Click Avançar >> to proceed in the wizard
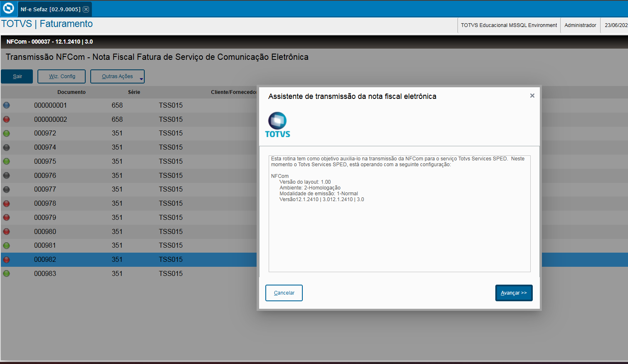Viewport: 628px width, 364px height. click(x=514, y=293)
